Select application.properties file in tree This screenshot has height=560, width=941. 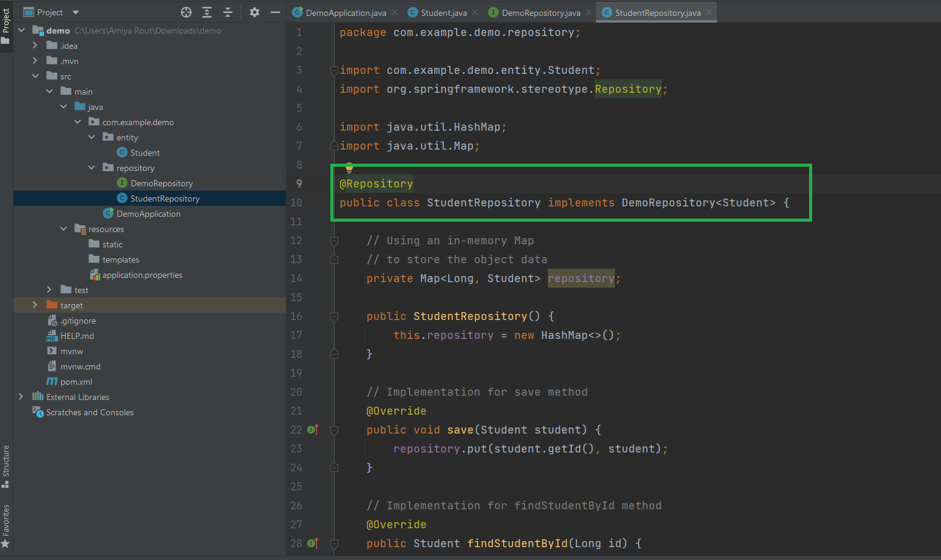coord(142,275)
